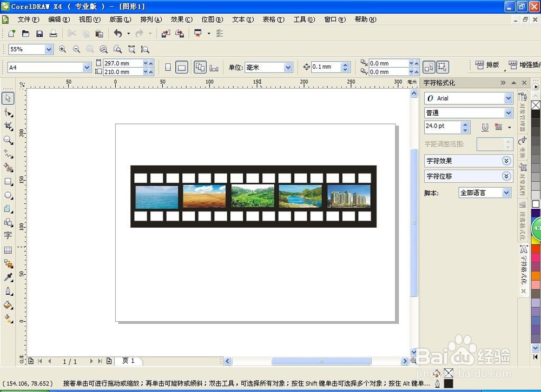Select the Shape tool
Screen dimensions: 541x392
click(8, 112)
